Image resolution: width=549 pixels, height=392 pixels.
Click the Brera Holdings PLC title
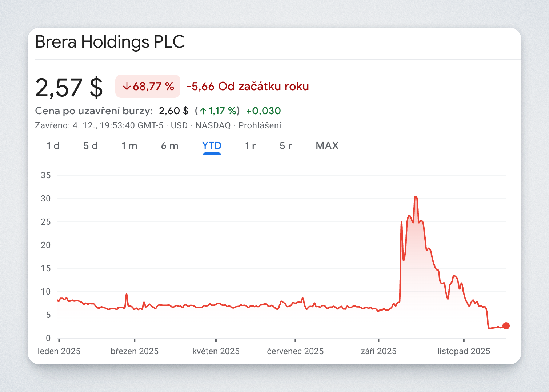110,42
